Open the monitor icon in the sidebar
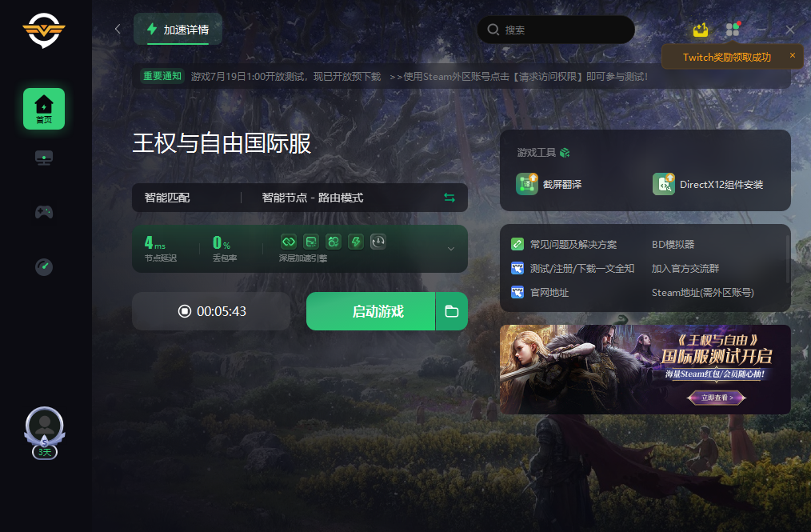This screenshot has width=811, height=532. tap(44, 158)
